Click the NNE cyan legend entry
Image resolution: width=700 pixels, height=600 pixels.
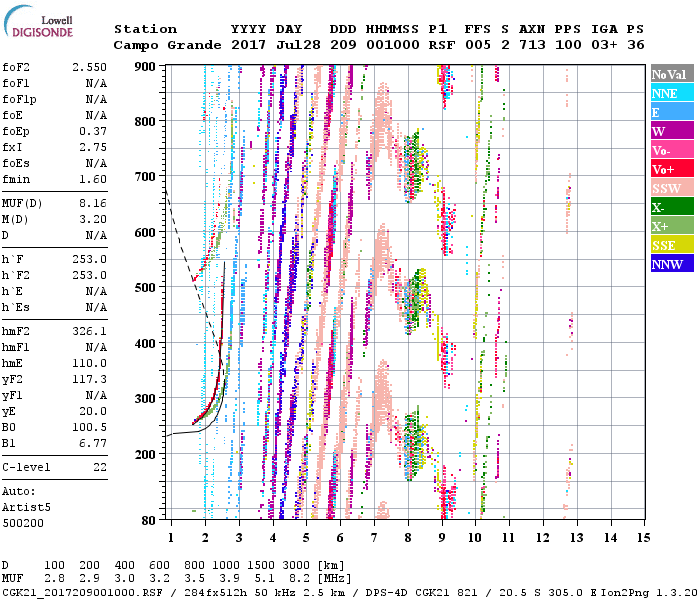coord(672,93)
